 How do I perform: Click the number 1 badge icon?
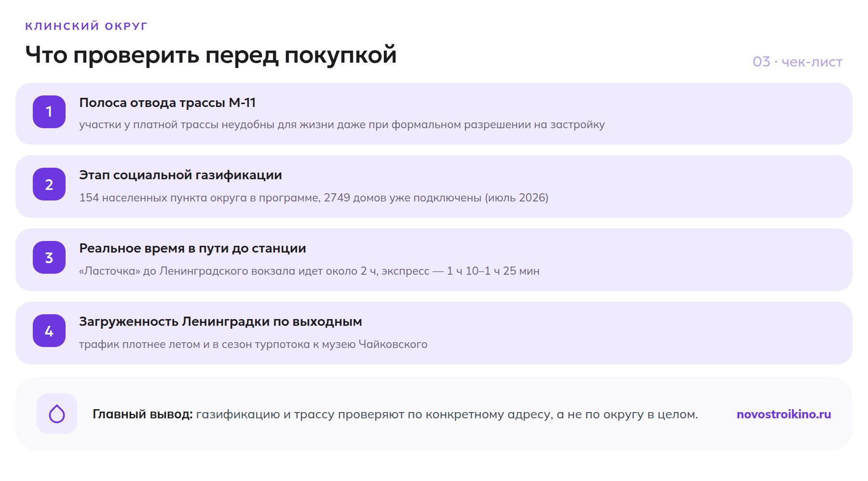[49, 112]
